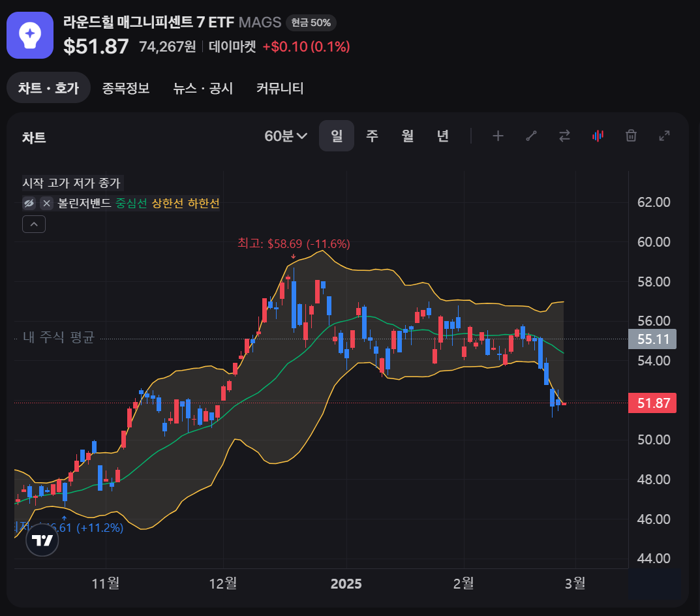Click the 54.00 price axis label
The width and height of the screenshot is (700, 616).
tap(654, 361)
